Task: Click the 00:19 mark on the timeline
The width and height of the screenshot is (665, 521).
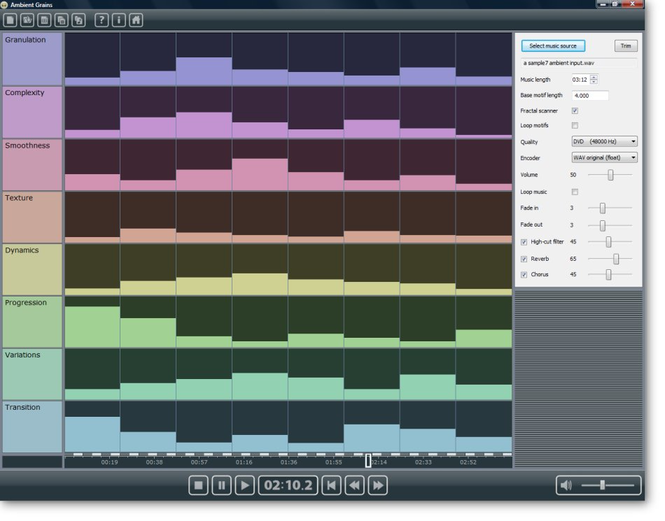Action: tap(109, 462)
